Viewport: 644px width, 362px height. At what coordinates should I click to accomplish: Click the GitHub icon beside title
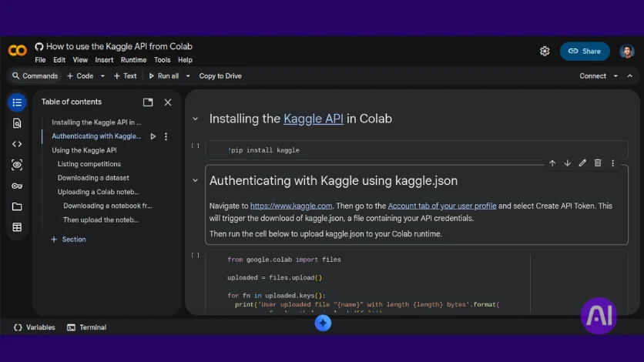[39, 46]
